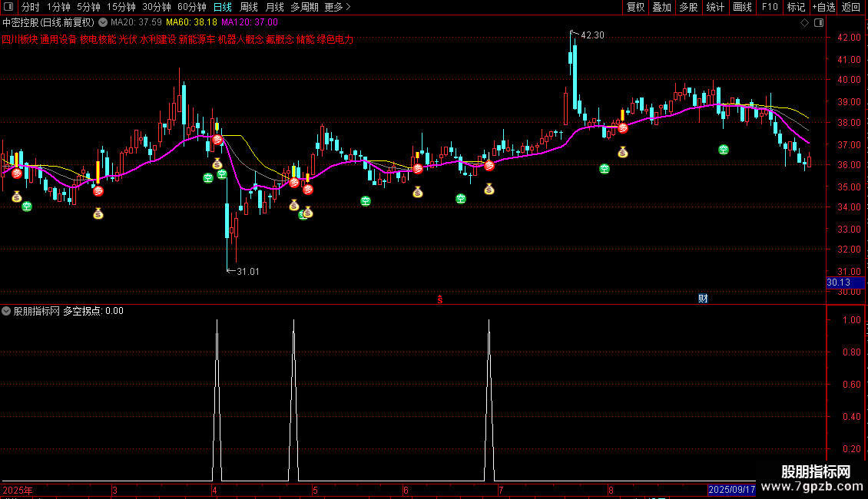This screenshot has width=868, height=499.
Task: Open the 机器人概念 concept tag
Action: click(240, 39)
